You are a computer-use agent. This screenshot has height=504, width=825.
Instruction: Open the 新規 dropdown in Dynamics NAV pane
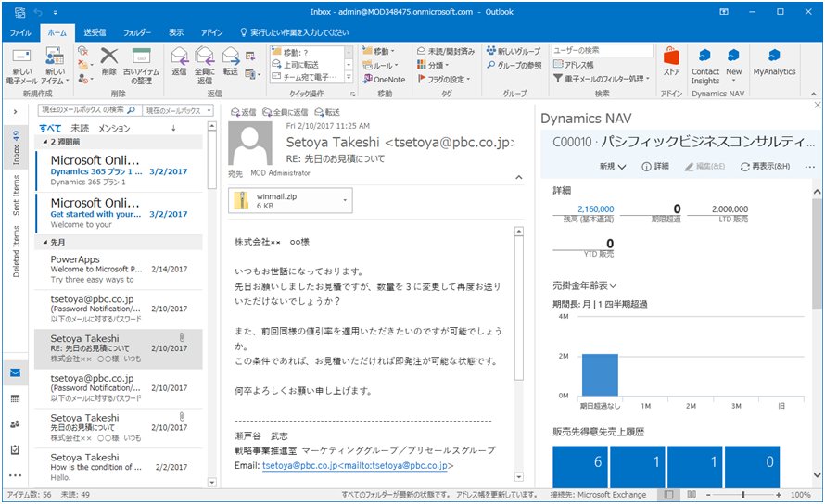pyautogui.click(x=613, y=166)
